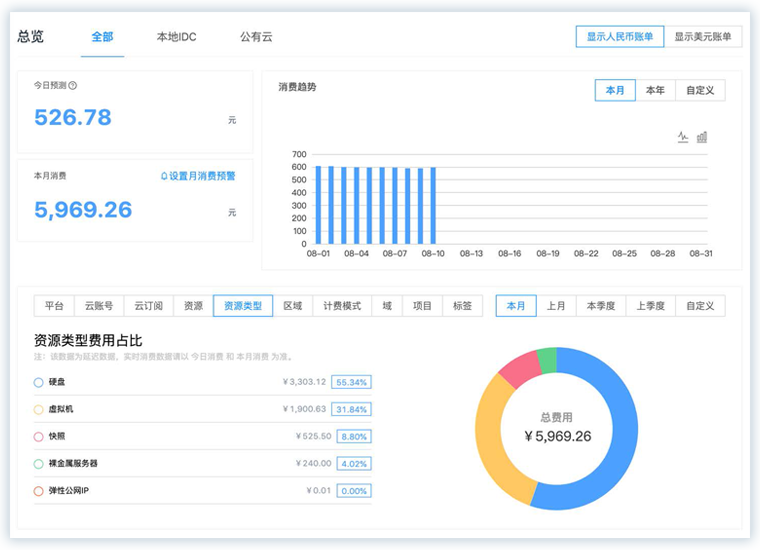Show the USD bill with 显示美元账单
The image size is (760, 550).
click(x=703, y=36)
